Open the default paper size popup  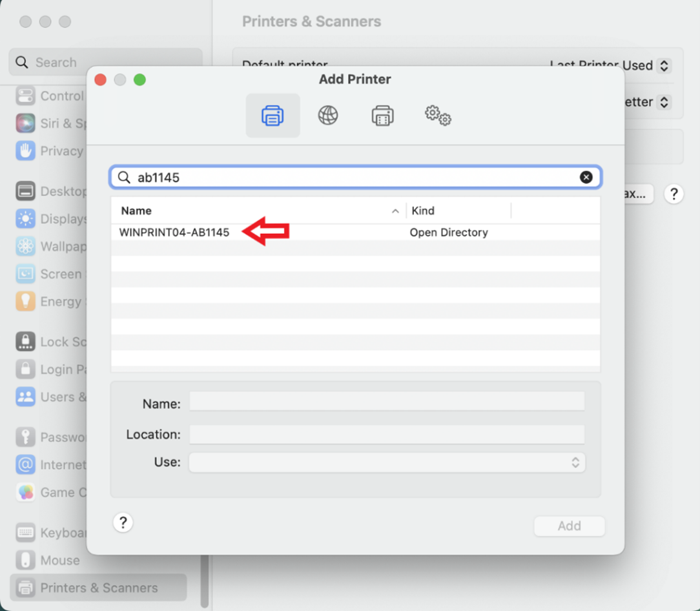tap(663, 102)
